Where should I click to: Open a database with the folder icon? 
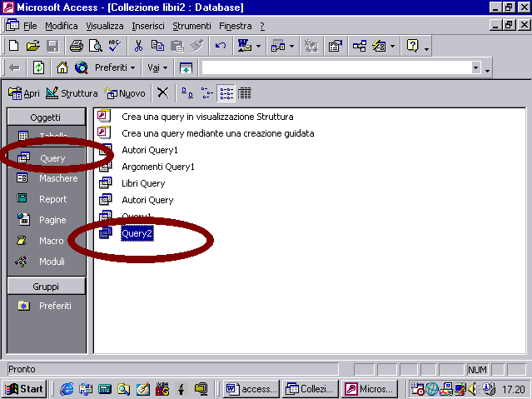point(33,46)
